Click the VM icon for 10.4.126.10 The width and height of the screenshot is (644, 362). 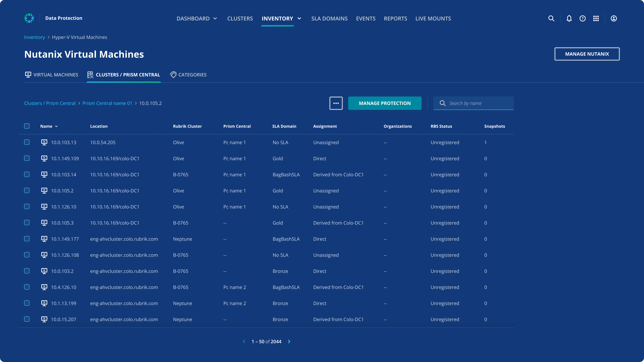(x=44, y=287)
